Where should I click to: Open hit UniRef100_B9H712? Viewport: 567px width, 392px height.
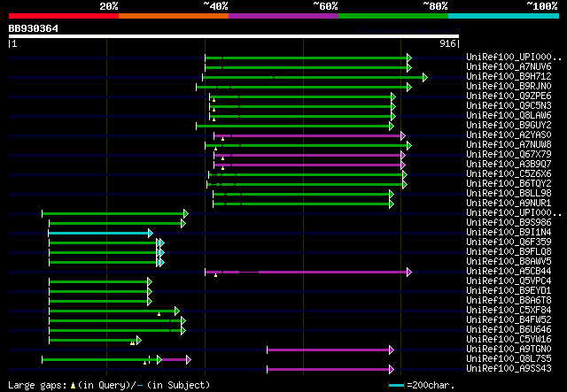509,77
